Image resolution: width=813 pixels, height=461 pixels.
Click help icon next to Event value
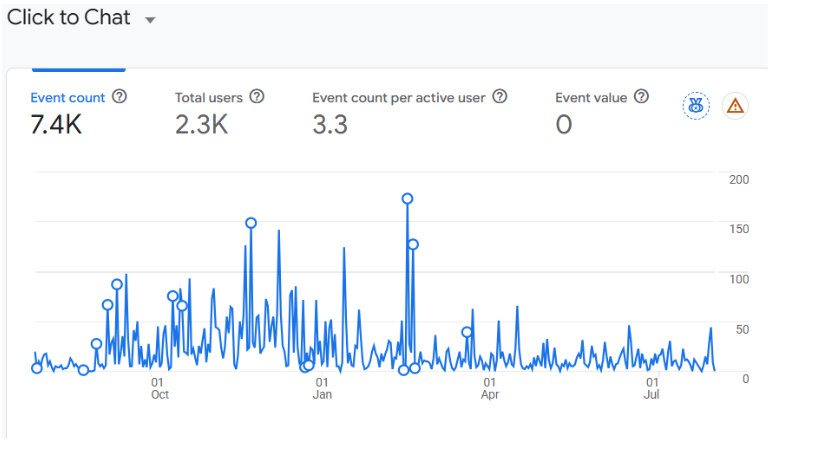click(x=641, y=96)
